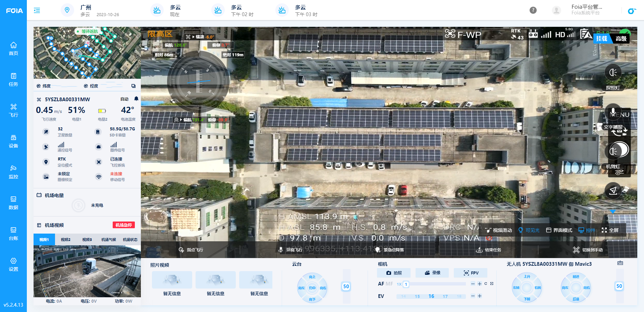This screenshot has height=312, width=644.
Task: Click the help question mark icon
Action: pos(533,10)
